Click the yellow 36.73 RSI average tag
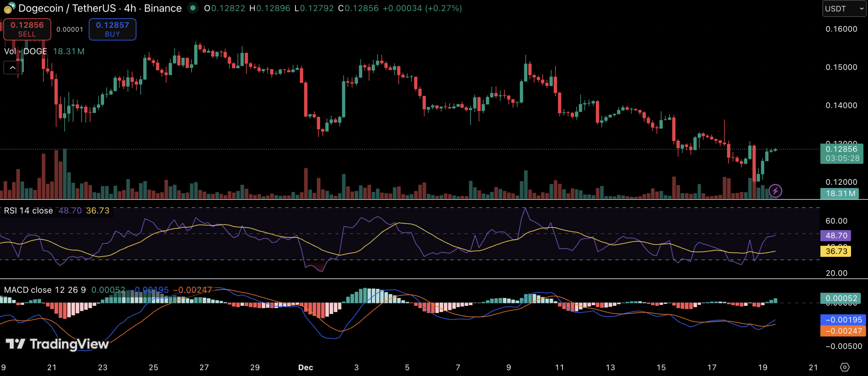The height and width of the screenshot is (376, 868). [836, 251]
